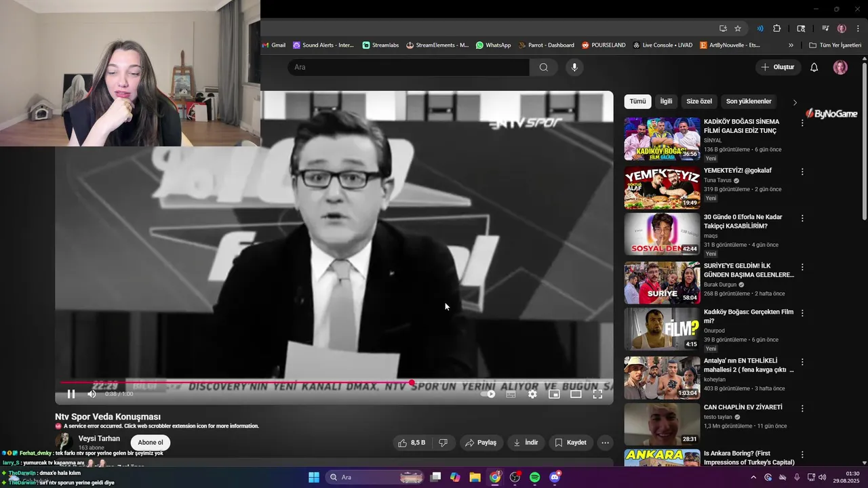Click the İndir download button
The width and height of the screenshot is (868, 488).
tap(526, 443)
